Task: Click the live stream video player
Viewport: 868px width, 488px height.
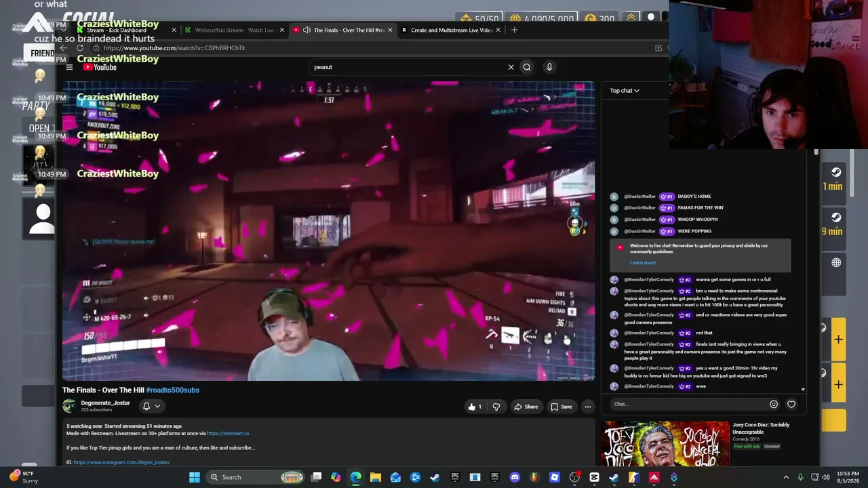Action: click(x=328, y=231)
